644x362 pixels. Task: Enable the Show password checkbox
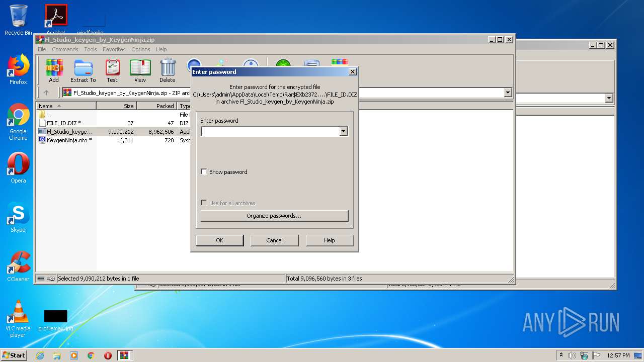pos(204,172)
